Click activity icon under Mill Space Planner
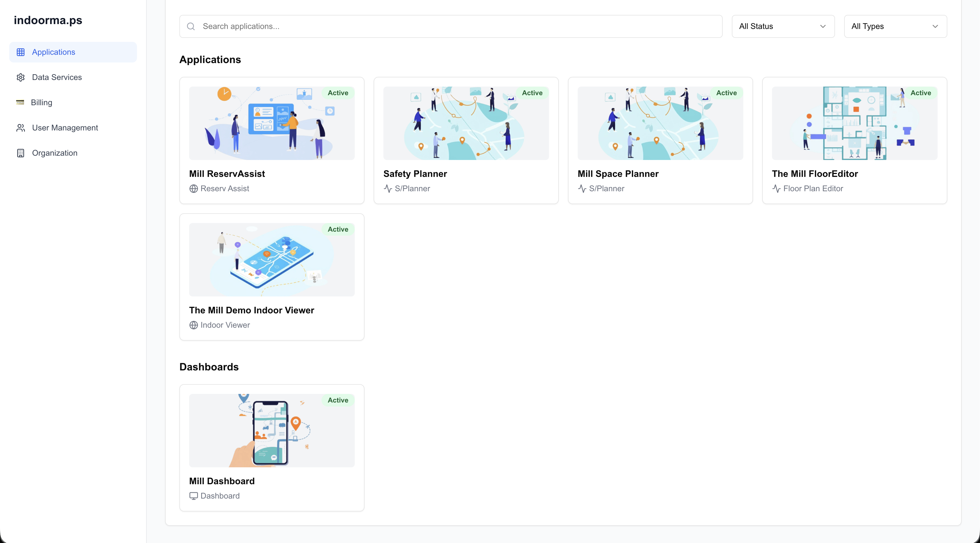This screenshot has height=543, width=980. (582, 189)
